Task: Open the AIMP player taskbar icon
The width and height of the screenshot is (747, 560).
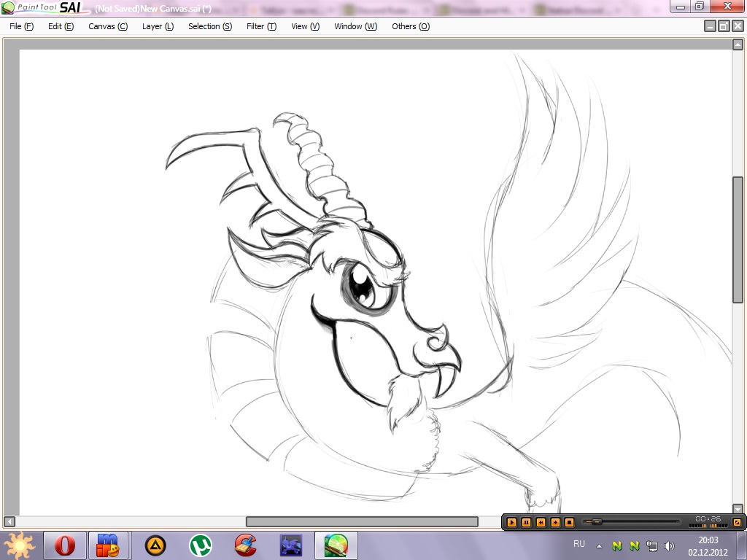Action: pyautogui.click(x=155, y=545)
